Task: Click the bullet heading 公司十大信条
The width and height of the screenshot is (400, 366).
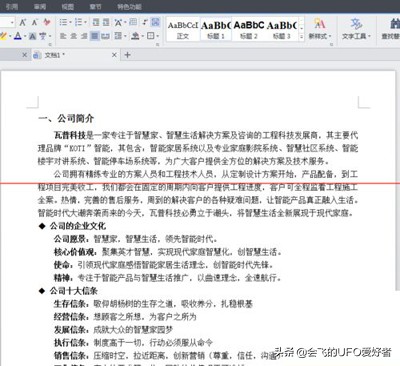Action: click(x=74, y=291)
